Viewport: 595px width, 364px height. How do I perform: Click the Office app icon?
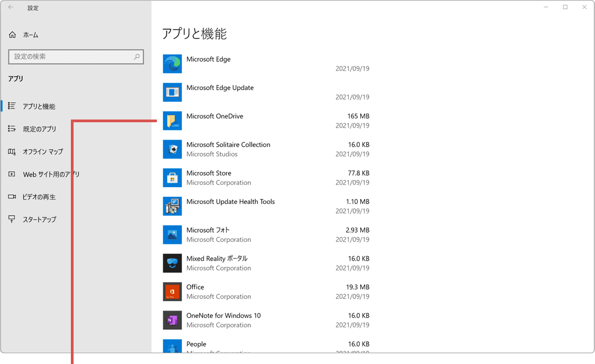pos(172,292)
